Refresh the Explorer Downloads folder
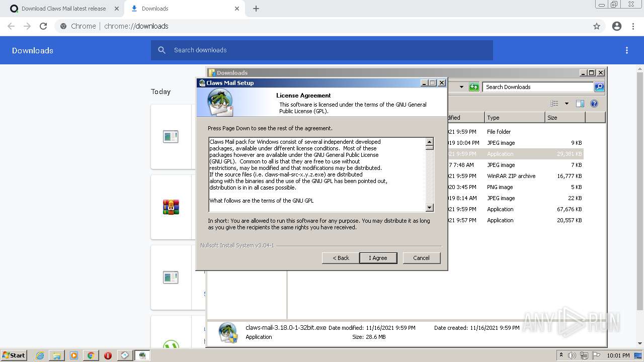The image size is (644, 362). pyautogui.click(x=473, y=87)
